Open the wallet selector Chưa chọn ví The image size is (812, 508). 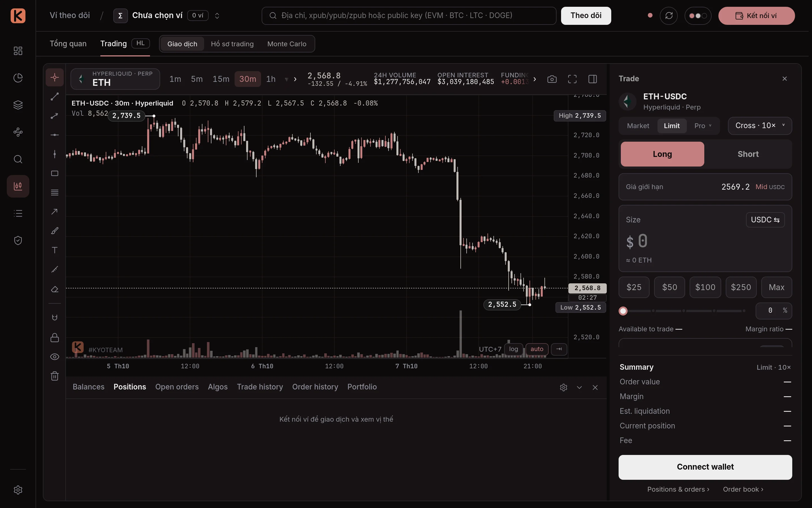tap(167, 16)
